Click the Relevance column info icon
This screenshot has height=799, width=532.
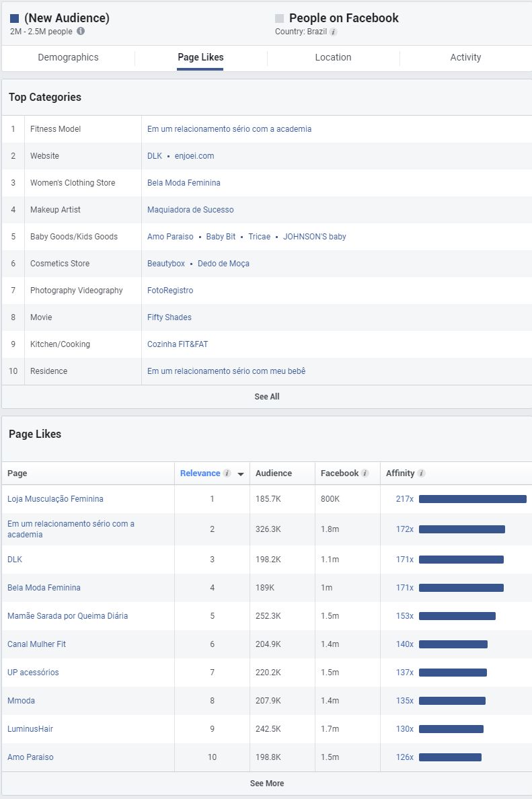(x=227, y=473)
